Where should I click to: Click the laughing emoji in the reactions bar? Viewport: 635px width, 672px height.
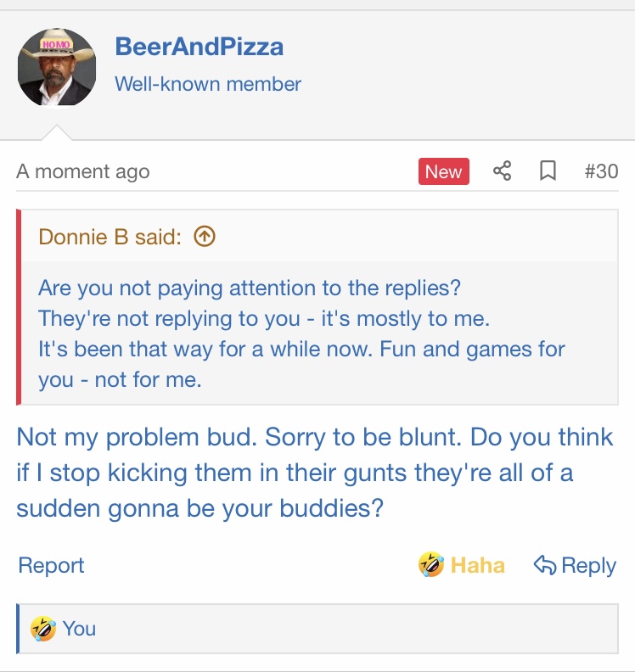[42, 629]
